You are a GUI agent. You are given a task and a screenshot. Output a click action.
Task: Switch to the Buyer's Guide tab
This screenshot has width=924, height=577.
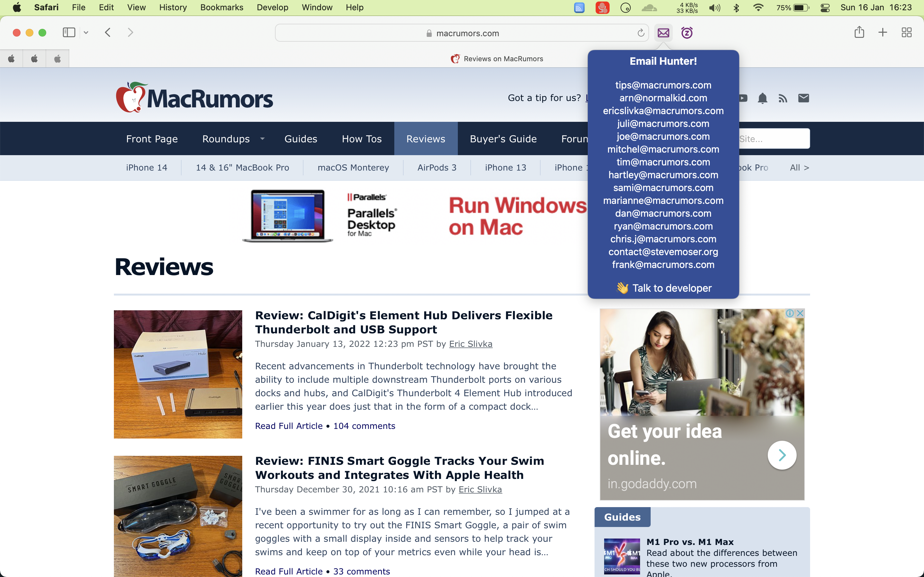(503, 138)
